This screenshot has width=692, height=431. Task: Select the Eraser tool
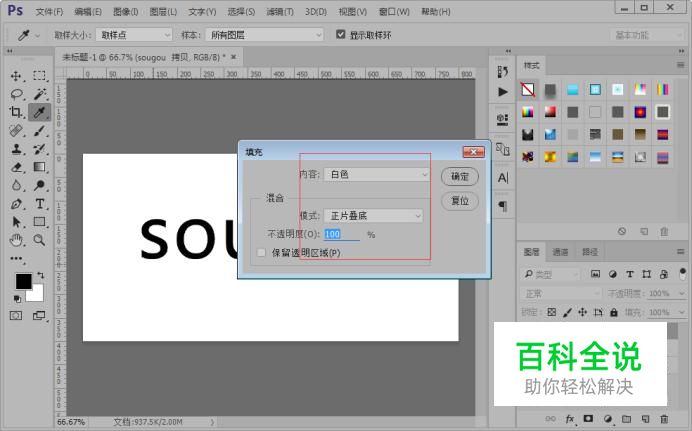click(x=16, y=167)
